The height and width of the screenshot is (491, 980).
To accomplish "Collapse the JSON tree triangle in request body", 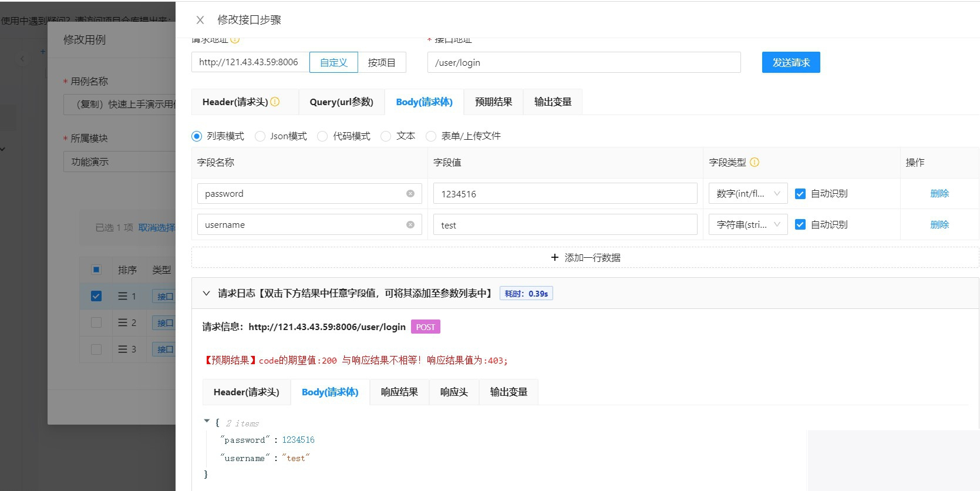I will (x=207, y=421).
